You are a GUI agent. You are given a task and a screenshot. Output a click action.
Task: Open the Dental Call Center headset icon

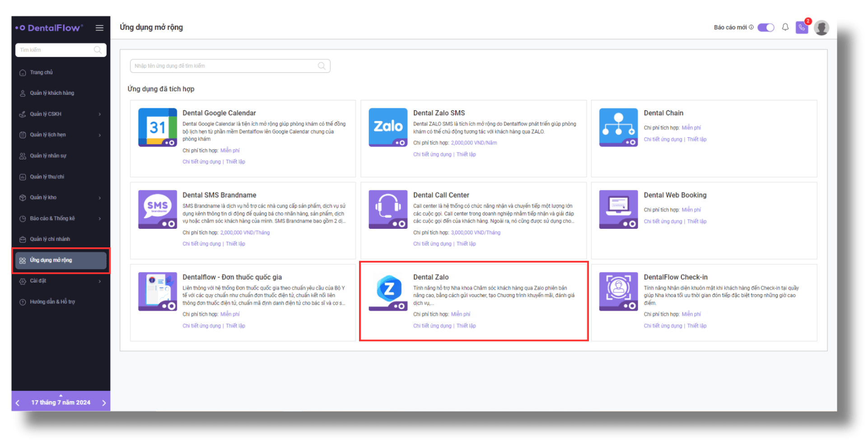click(x=388, y=209)
